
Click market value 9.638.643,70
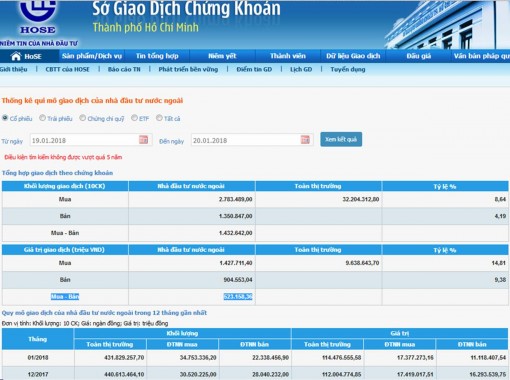(362, 263)
